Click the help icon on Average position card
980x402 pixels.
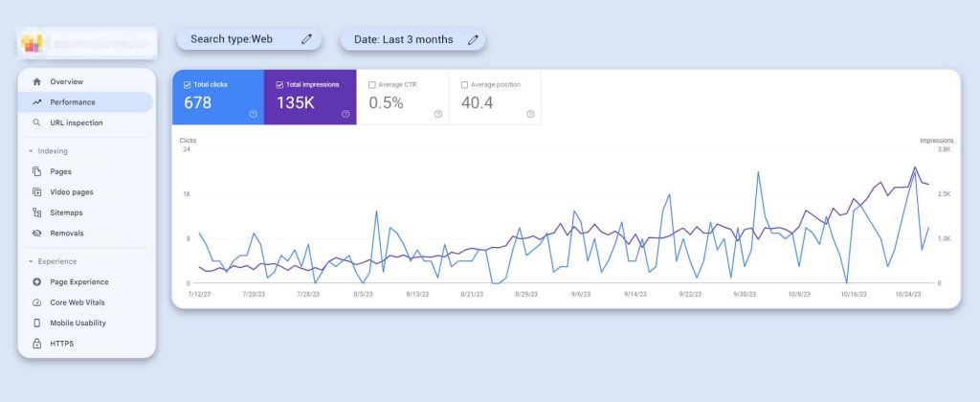[529, 114]
